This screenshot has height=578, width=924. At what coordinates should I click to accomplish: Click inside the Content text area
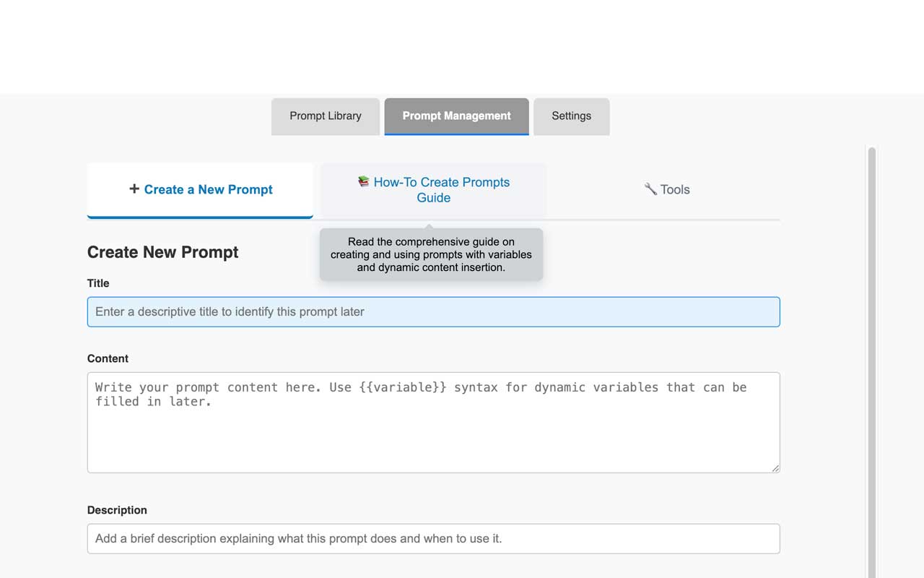tap(433, 433)
